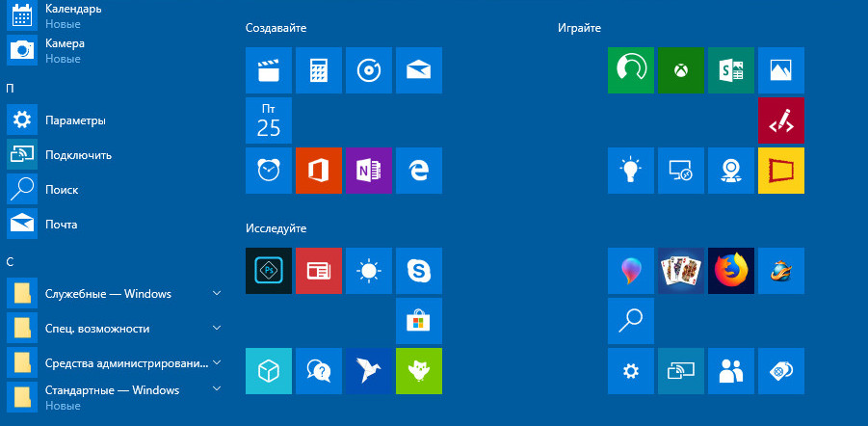Image resolution: width=868 pixels, height=426 pixels.
Task: Click the letter С section header
Action: [x=10, y=262]
